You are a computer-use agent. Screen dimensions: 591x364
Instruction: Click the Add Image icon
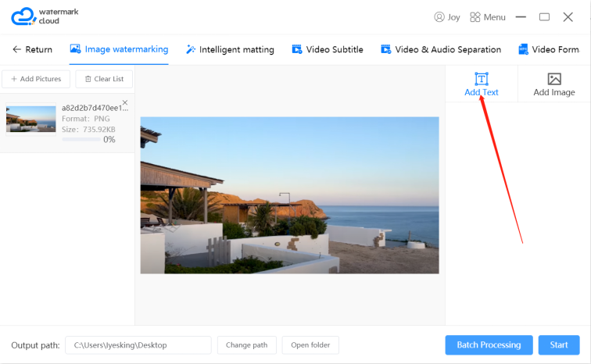coord(554,79)
